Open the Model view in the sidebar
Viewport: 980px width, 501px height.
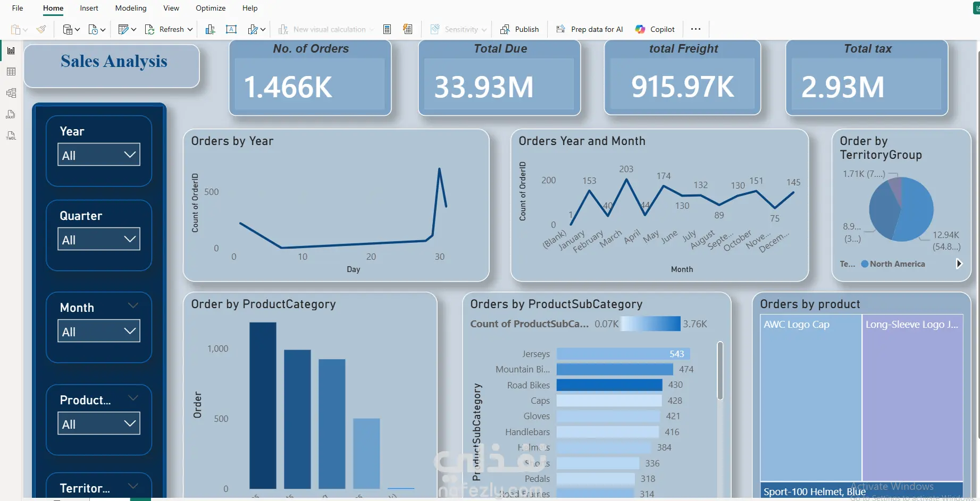[11, 93]
